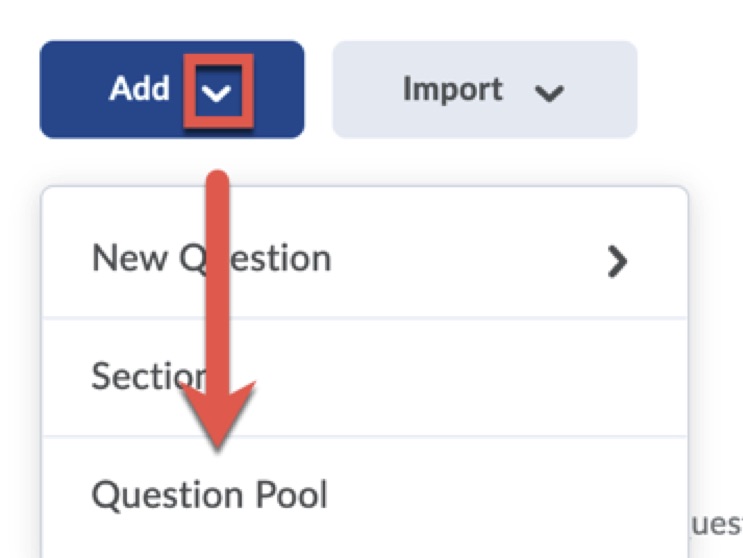Click the Import button label

pyautogui.click(x=450, y=90)
